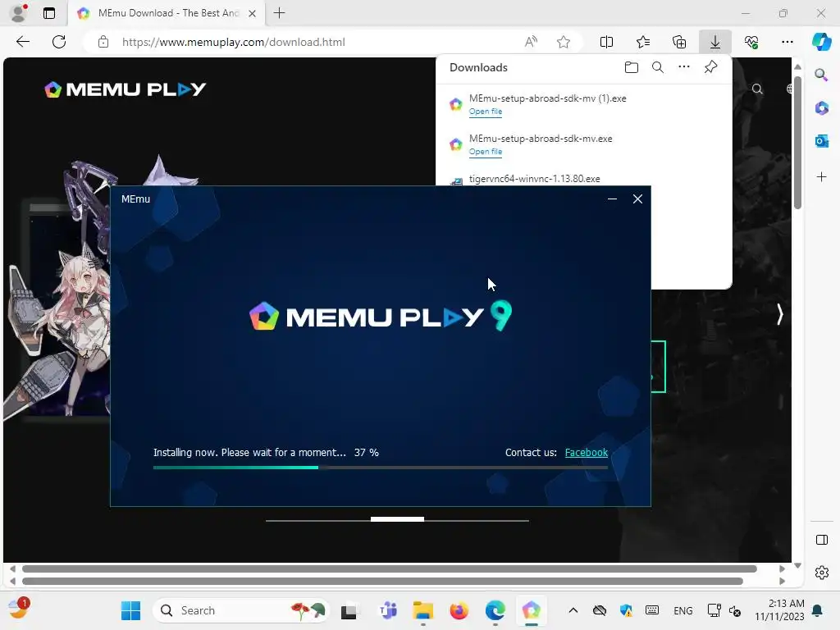The image size is (840, 630).
Task: Open Edge Settings and more menu
Action: 787,42
